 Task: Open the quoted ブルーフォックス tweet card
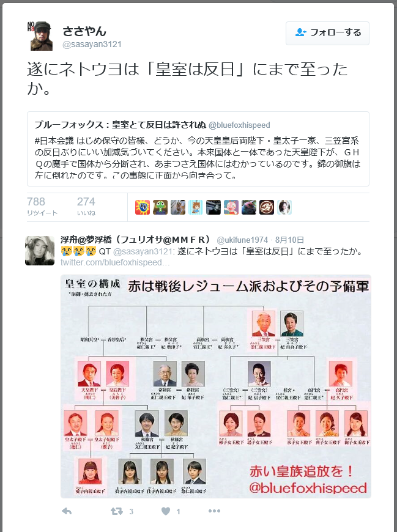[x=198, y=149]
